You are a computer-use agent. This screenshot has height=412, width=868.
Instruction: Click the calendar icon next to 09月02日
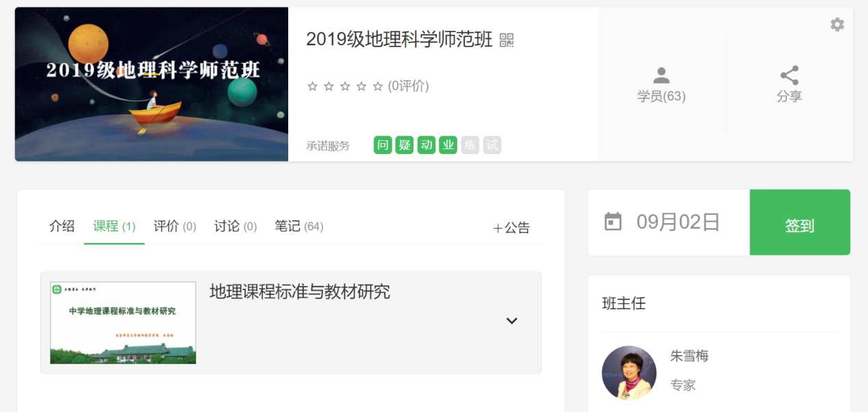(613, 222)
